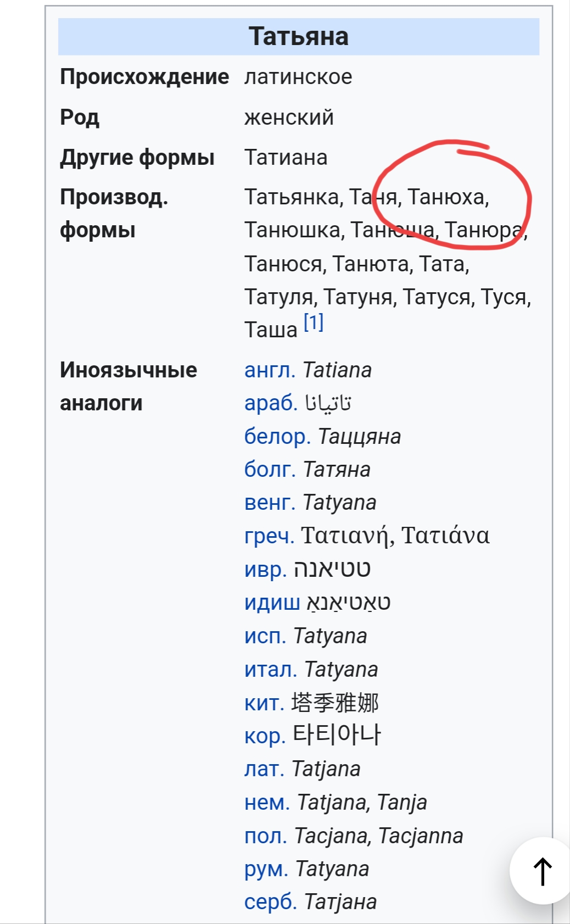Open the 'серб.' language link
Image resolution: width=570 pixels, height=924 pixels.
click(270, 902)
